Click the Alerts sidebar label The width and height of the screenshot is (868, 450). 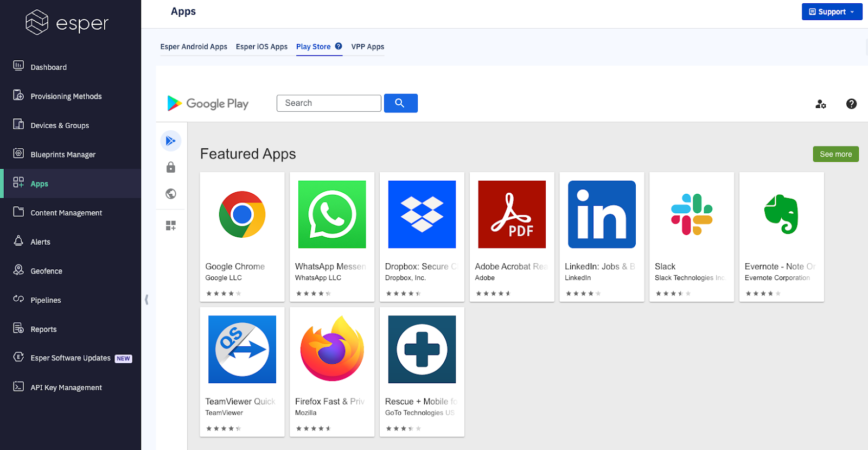pos(40,242)
